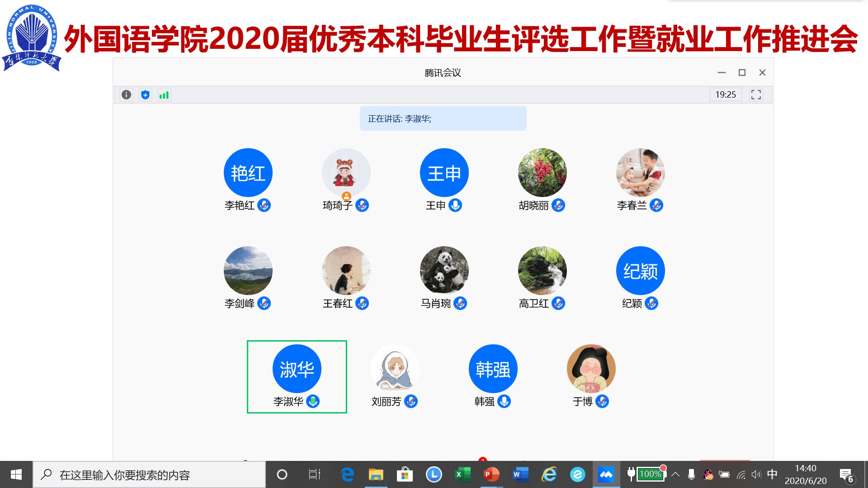868x488 pixels.
Task: Open the Chinese input method indicator
Action: [772, 474]
